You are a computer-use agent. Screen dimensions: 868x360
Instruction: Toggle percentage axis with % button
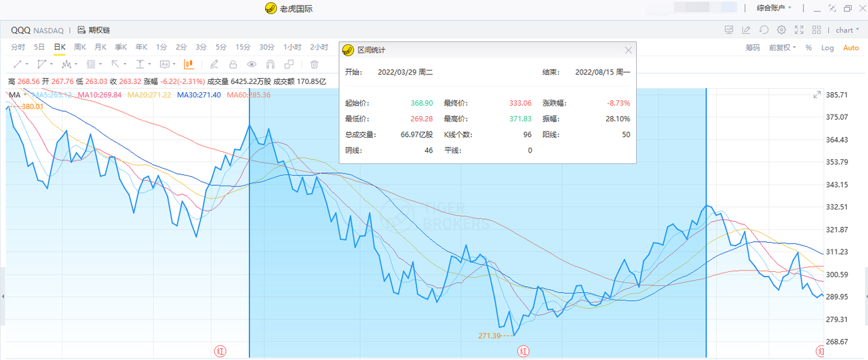[808, 47]
